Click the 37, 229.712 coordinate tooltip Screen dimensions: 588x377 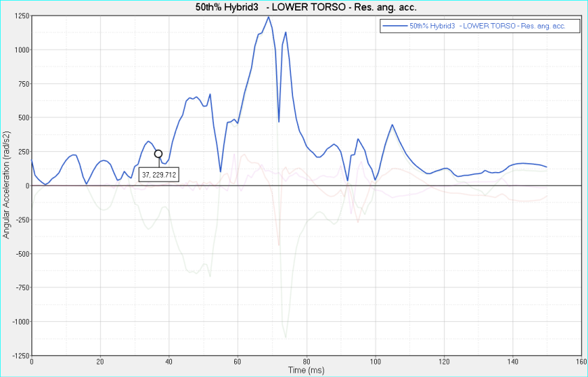click(159, 174)
